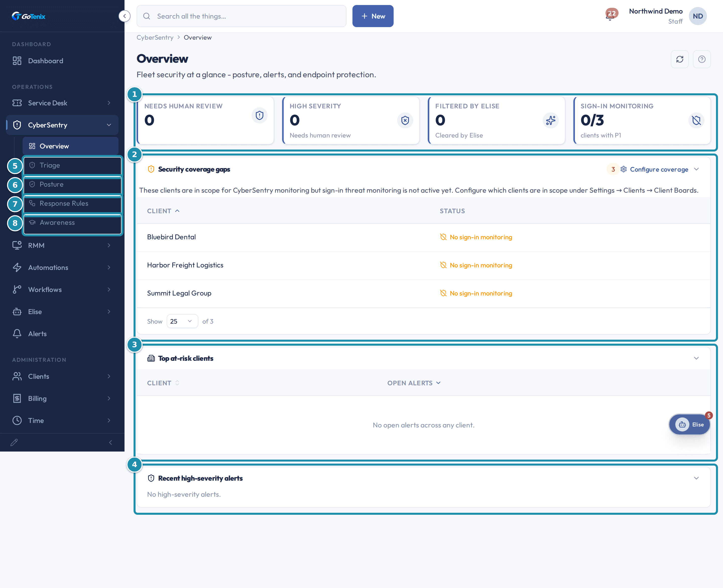This screenshot has height=588, width=723.
Task: Sort by Open Alerts column
Action: pos(414,383)
